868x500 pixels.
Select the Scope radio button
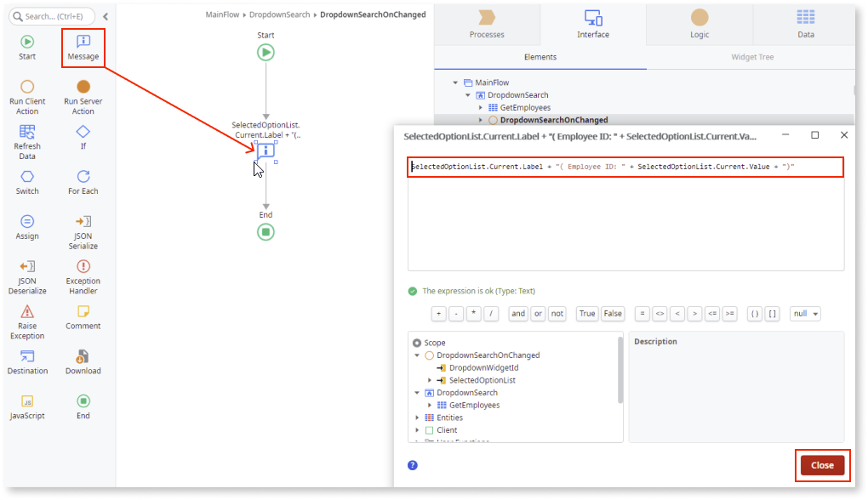click(x=417, y=343)
